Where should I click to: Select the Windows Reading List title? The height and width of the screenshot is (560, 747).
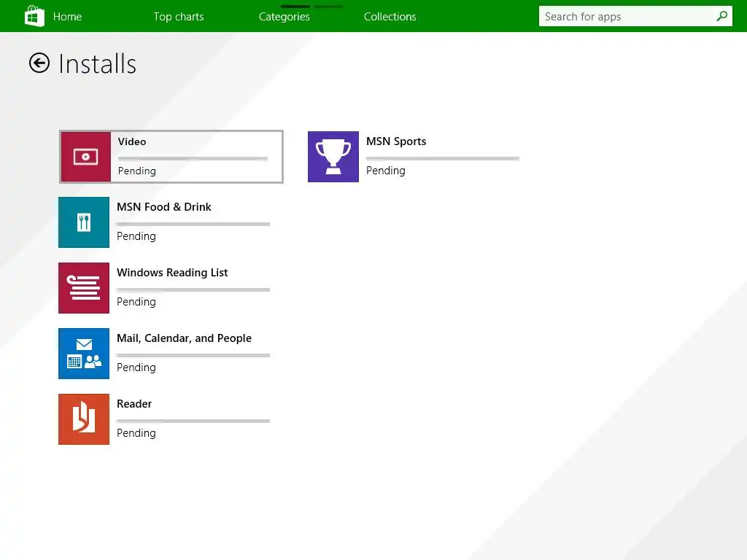(172, 273)
